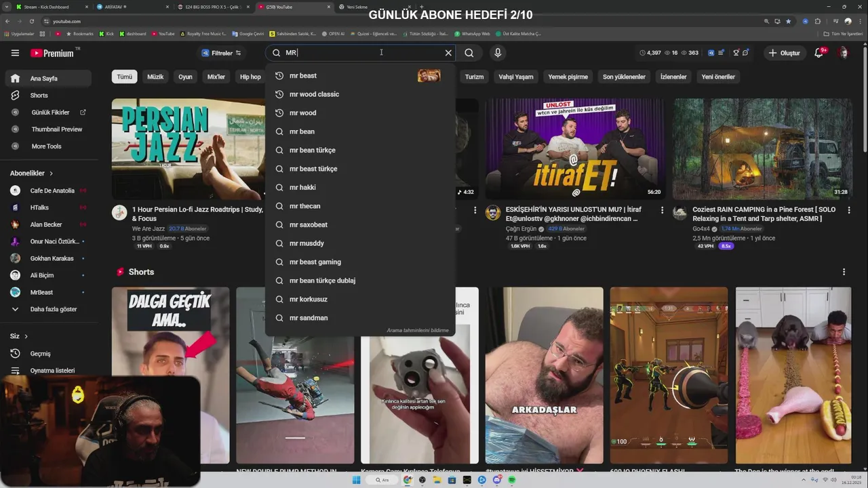
Task: Select the Turizm filter chip
Action: tap(474, 77)
